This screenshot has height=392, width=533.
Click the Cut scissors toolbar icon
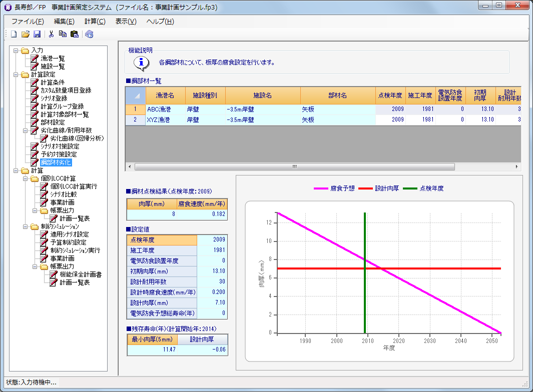[51, 34]
